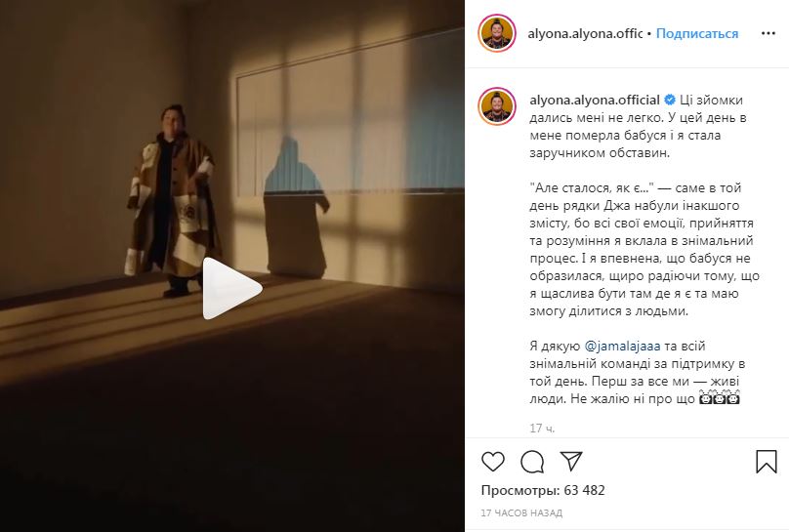
Task: Save post with bookmark icon
Action: [x=767, y=461]
